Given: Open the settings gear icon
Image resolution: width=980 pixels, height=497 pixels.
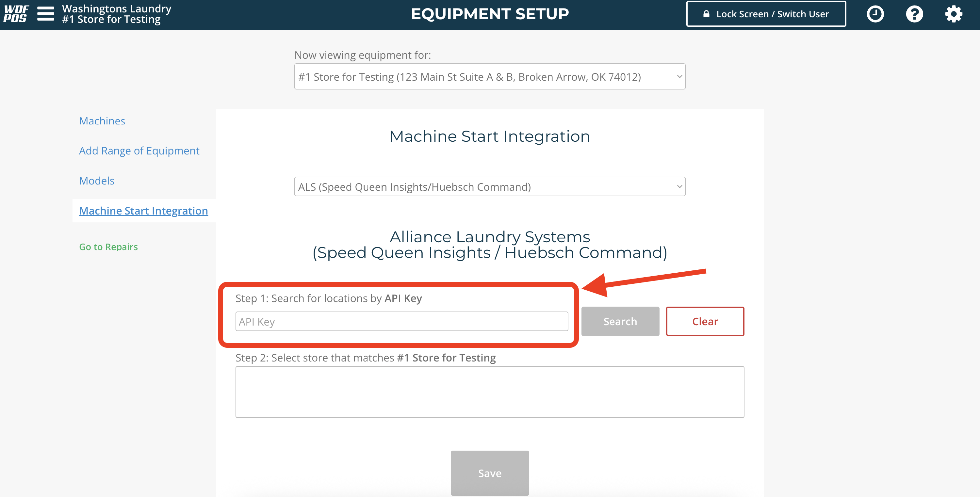Looking at the screenshot, I should click(953, 14).
